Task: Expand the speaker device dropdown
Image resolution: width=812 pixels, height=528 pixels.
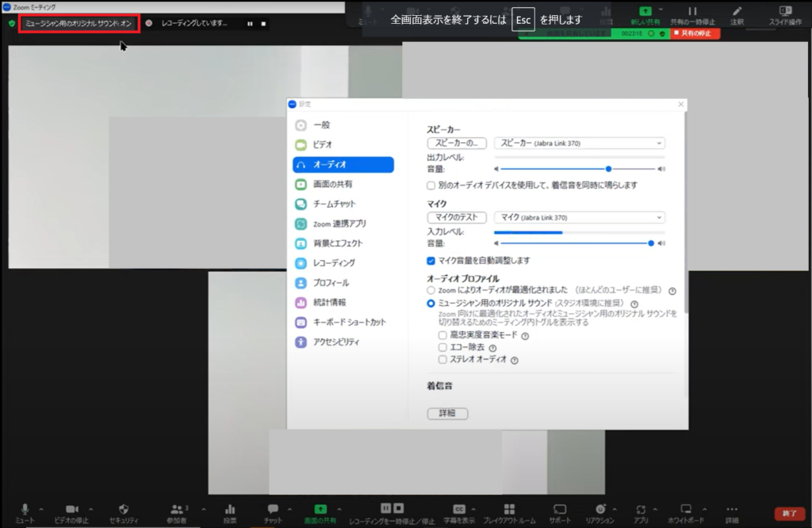Action: point(579,143)
